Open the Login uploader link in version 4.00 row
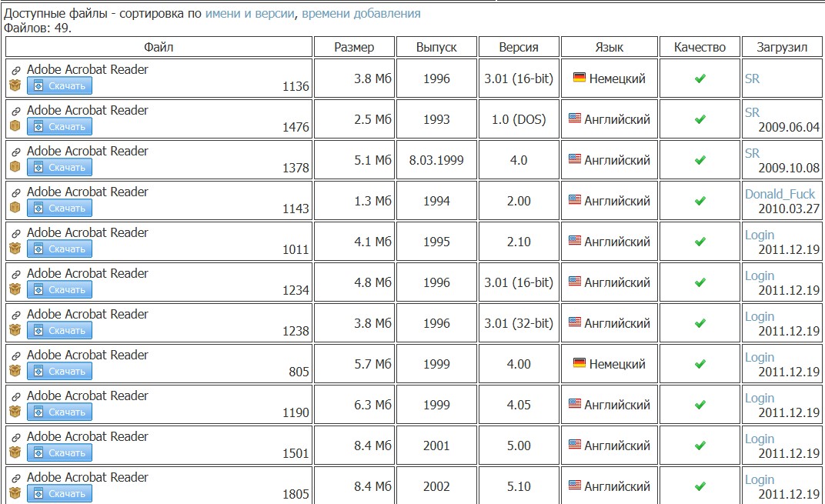Image resolution: width=825 pixels, height=504 pixels. click(760, 357)
